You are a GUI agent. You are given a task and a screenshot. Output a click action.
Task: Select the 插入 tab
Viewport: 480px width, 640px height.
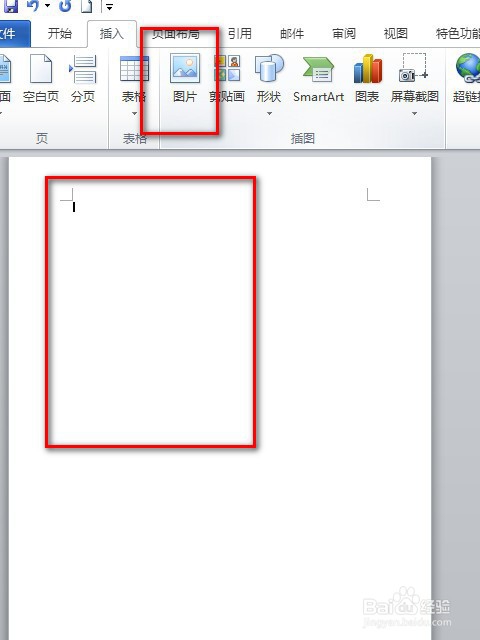[x=111, y=33]
